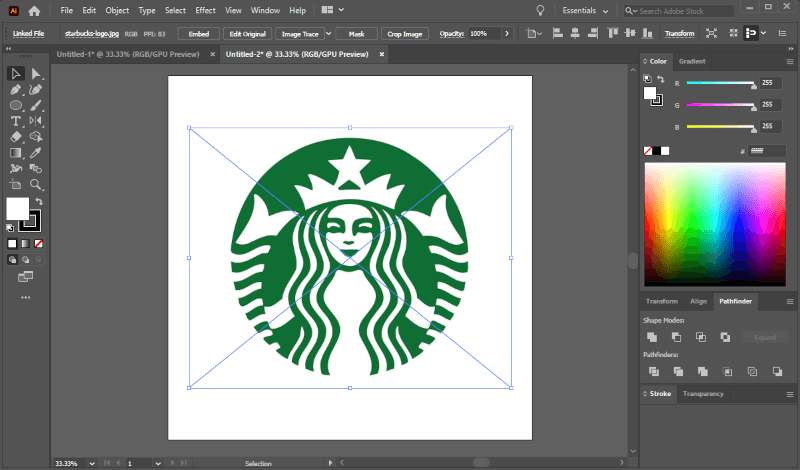Image resolution: width=800 pixels, height=470 pixels.
Task: Open the Object menu
Action: [x=117, y=10]
